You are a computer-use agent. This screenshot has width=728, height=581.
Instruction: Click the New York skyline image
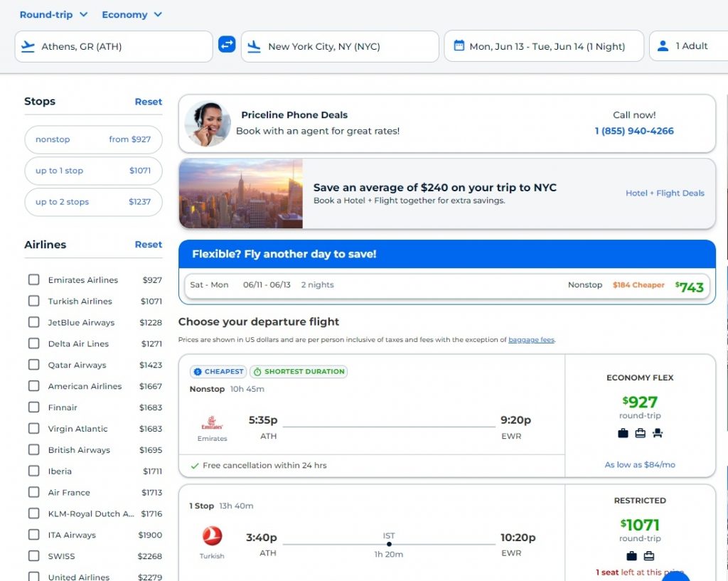click(241, 193)
